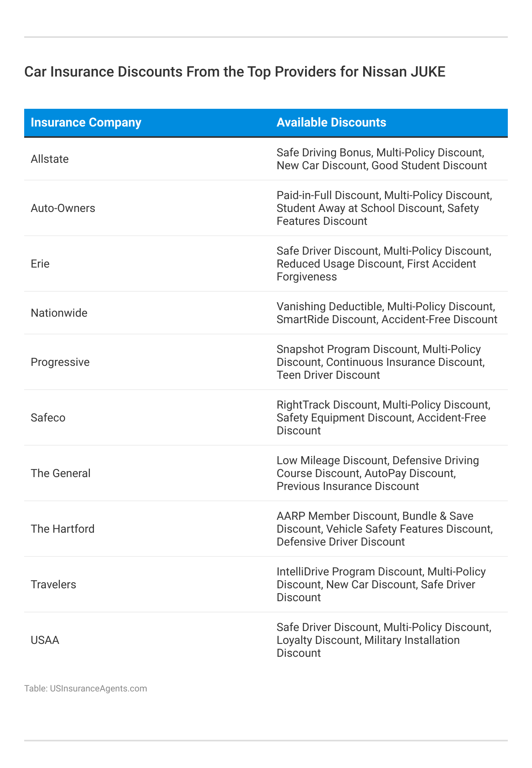Select The Hartford row label
The height and width of the screenshot is (768, 532).
coord(62,529)
